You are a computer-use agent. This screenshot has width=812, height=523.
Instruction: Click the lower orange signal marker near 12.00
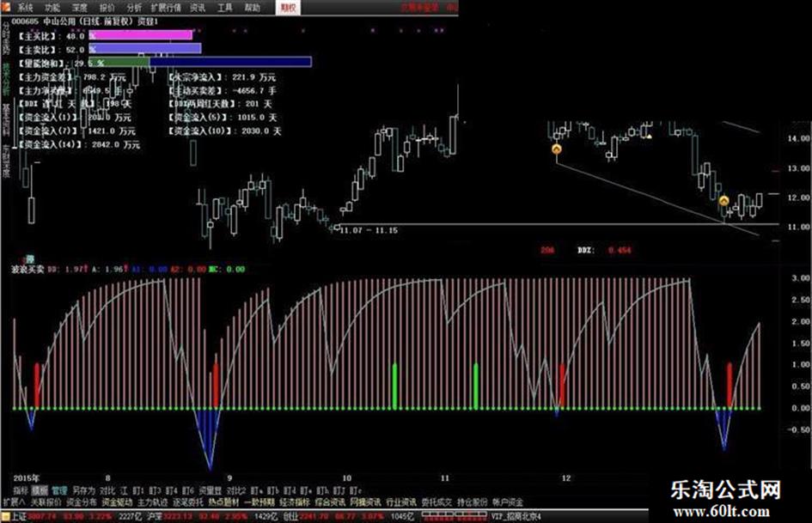click(724, 200)
